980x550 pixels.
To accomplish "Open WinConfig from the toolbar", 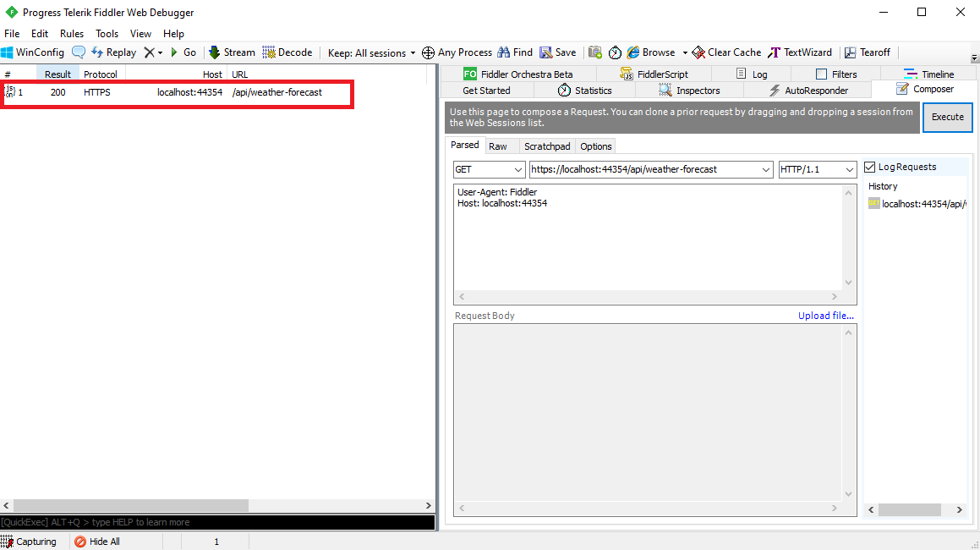I will [32, 52].
